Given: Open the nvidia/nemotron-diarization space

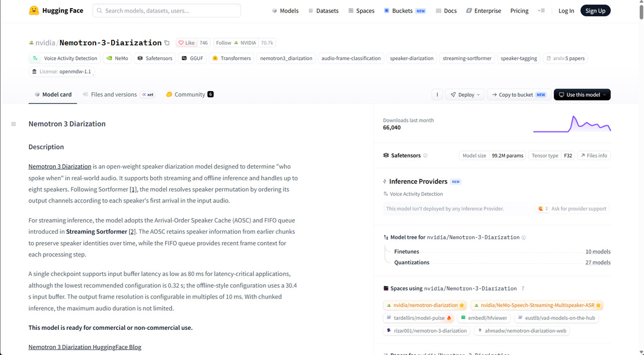Looking at the screenshot, I should point(425,305).
